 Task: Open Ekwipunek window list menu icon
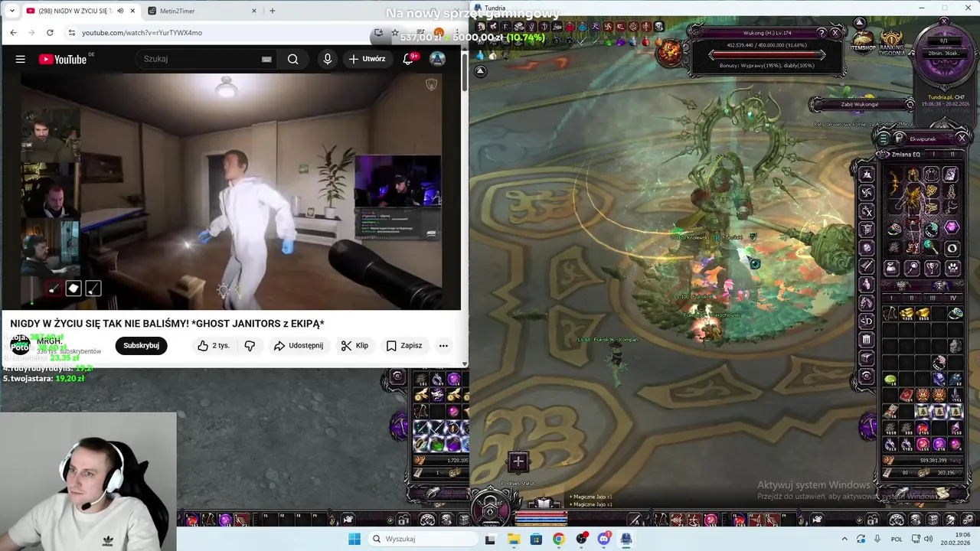click(x=884, y=139)
